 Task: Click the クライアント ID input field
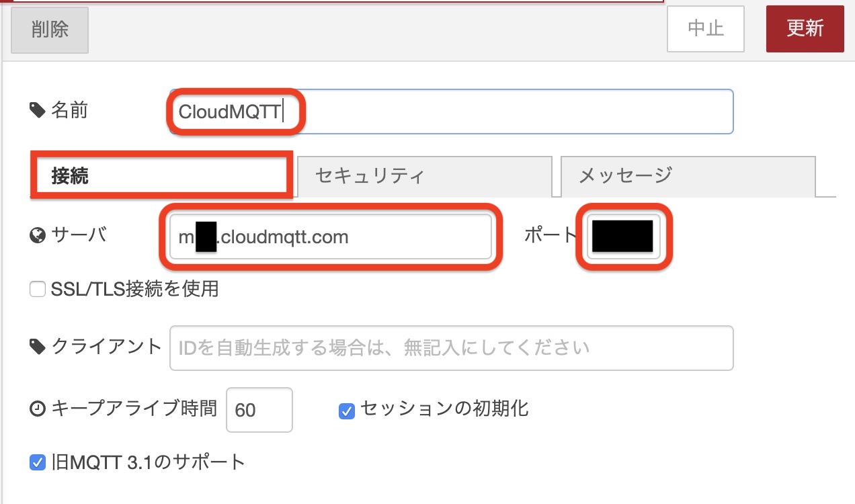[451, 348]
